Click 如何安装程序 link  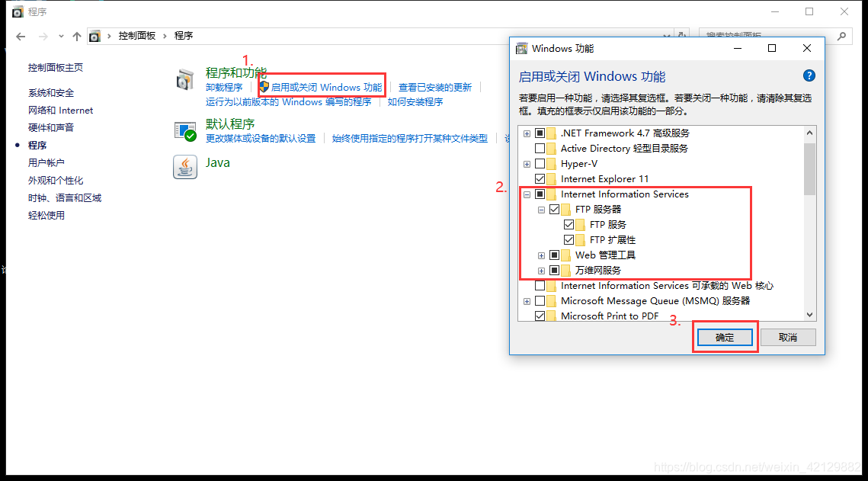tap(415, 102)
